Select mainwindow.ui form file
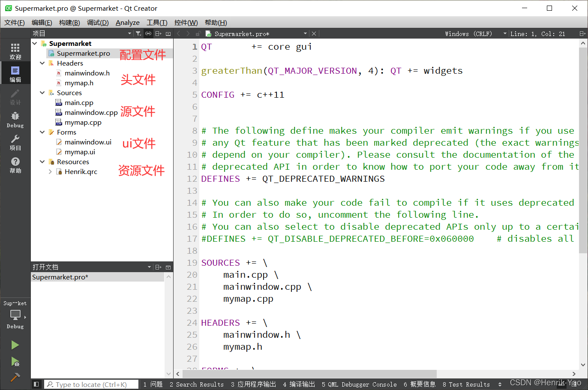Image resolution: width=588 pixels, height=390 pixels. click(88, 142)
